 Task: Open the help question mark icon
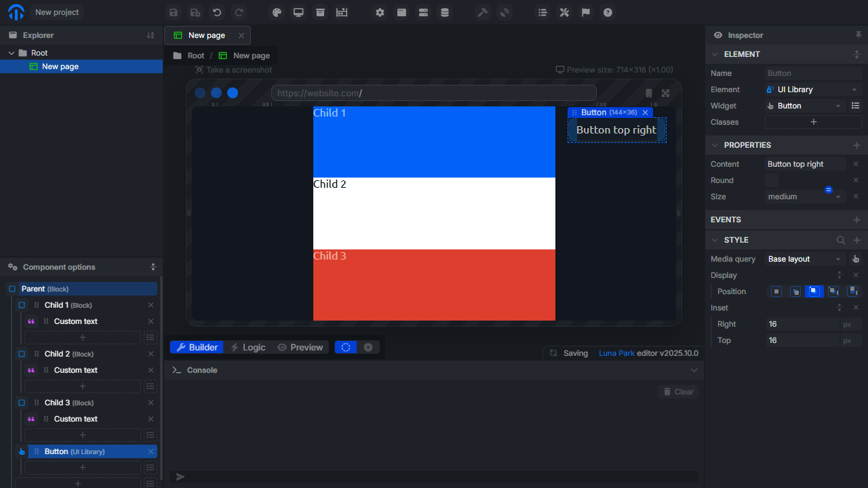pyautogui.click(x=608, y=12)
